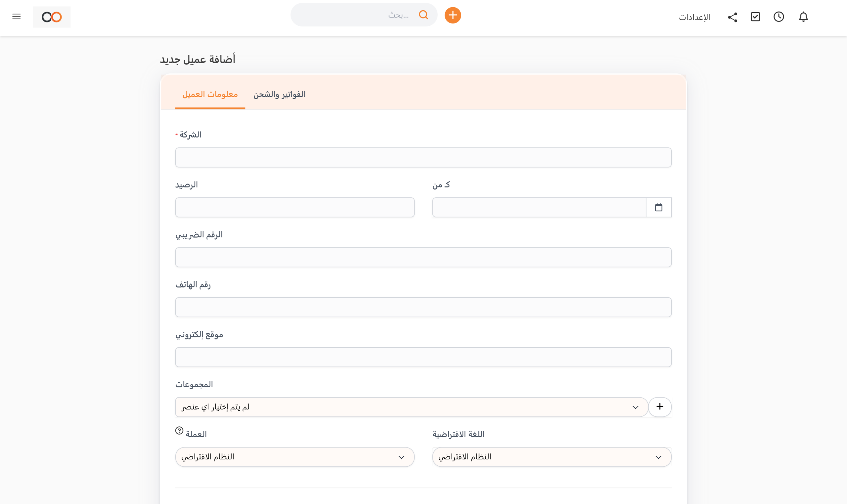The height and width of the screenshot is (504, 847).
Task: Open the tasks checkmark icon
Action: pos(755,17)
